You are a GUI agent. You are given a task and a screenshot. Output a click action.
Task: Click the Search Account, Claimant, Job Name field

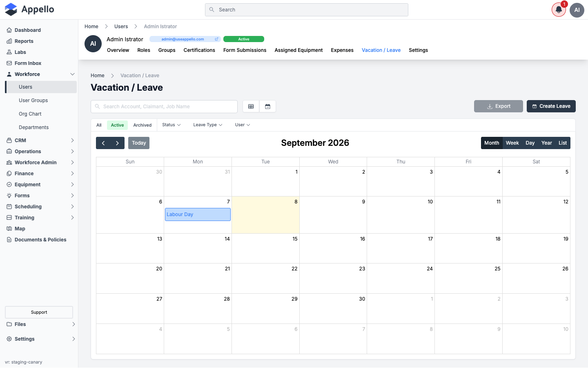pyautogui.click(x=164, y=107)
